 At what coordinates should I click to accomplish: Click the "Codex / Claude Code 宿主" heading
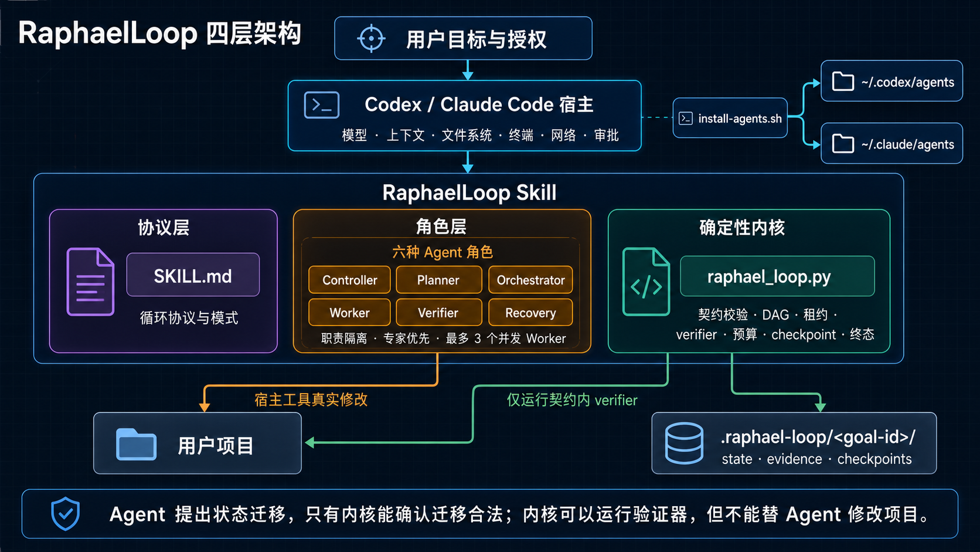(479, 104)
